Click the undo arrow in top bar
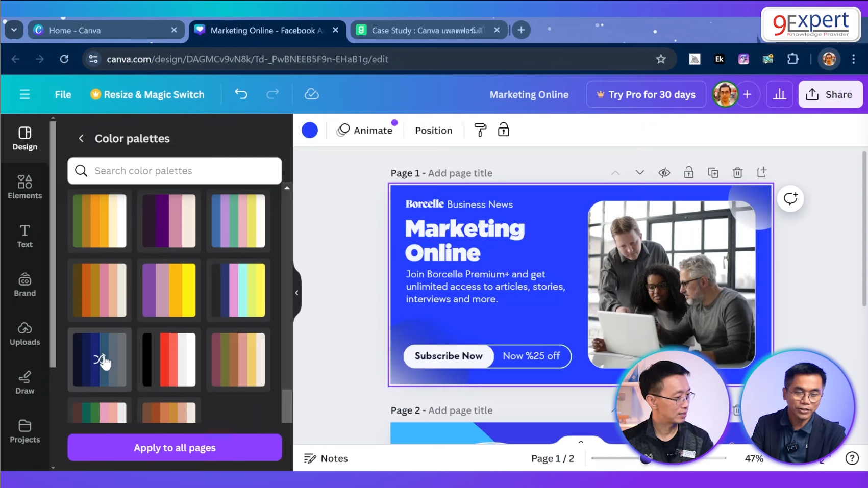This screenshot has width=868, height=488. [x=241, y=94]
